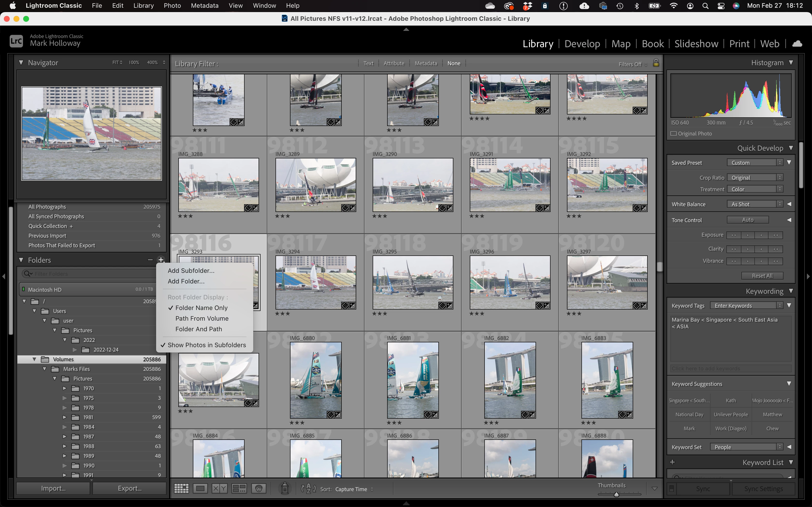Collapse the Navigator panel
The height and width of the screenshot is (507, 812).
click(21, 63)
